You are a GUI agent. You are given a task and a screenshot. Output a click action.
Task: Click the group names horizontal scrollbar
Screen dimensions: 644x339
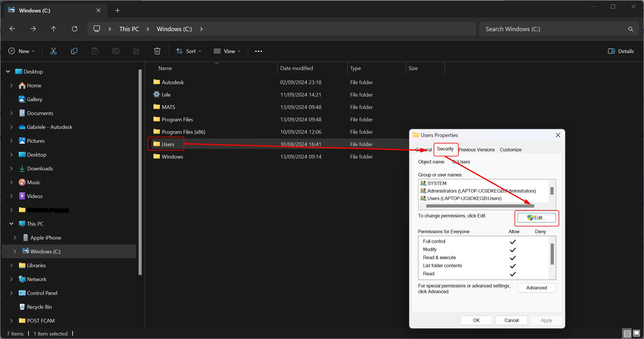pyautogui.click(x=480, y=206)
